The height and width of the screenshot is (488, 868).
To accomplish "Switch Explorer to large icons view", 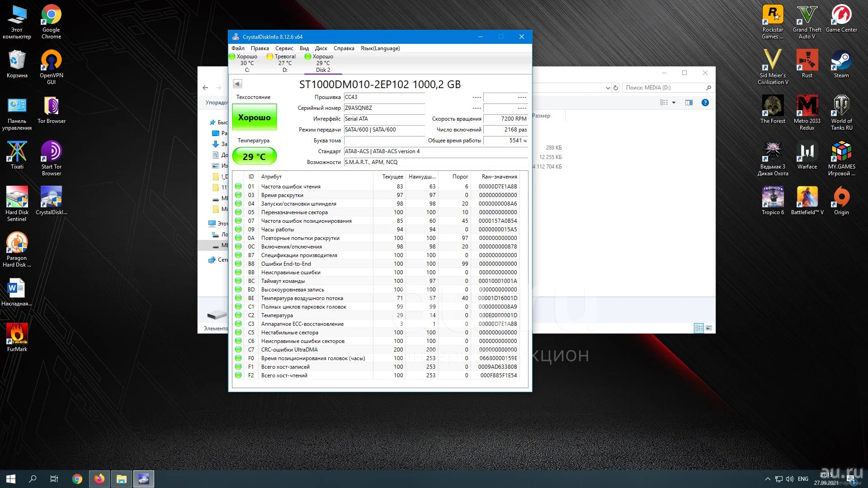I will [709, 328].
